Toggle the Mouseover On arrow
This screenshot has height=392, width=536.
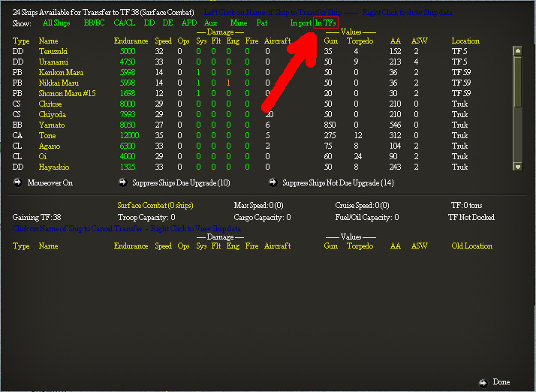point(18,182)
